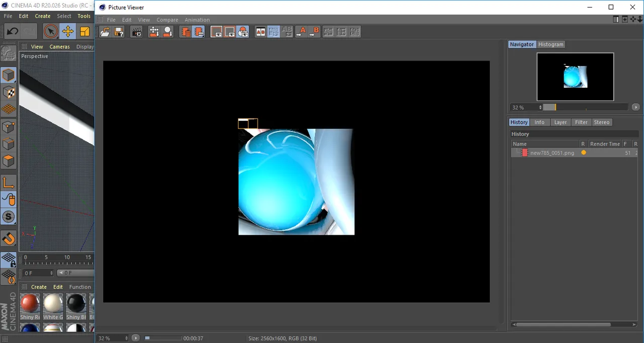Click the Navigator preview thumbnail
The image size is (644, 343).
click(x=575, y=77)
